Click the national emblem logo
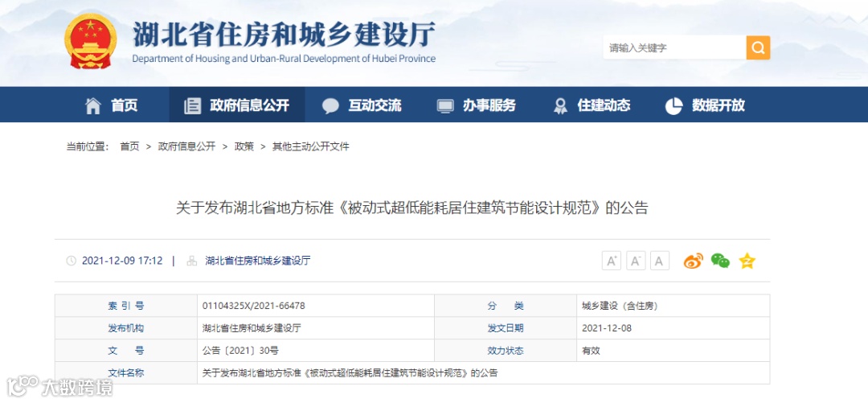The image size is (868, 403). coord(90,42)
